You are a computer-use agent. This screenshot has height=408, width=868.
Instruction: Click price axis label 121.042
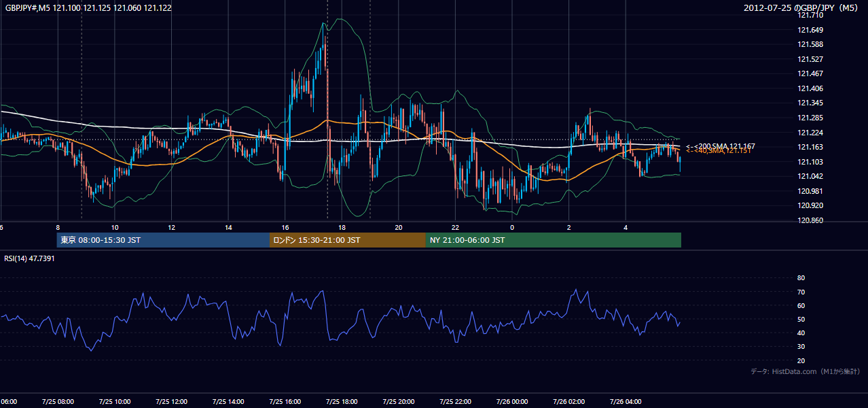811,176
